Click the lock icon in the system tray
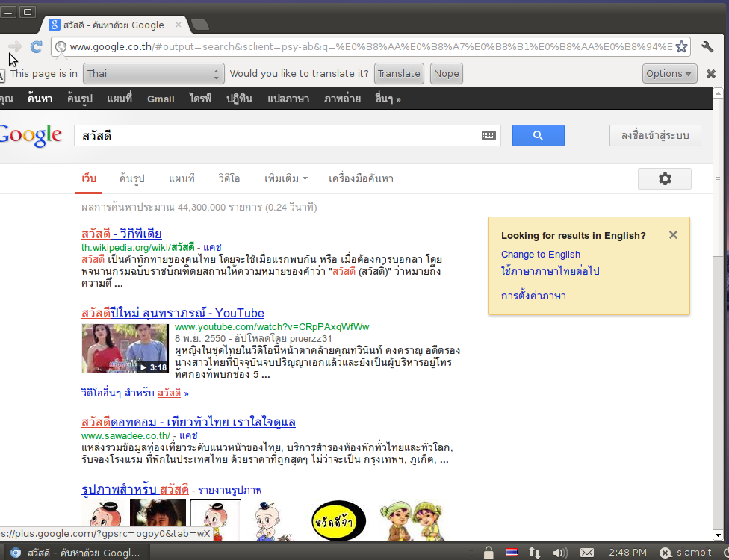 click(488, 552)
